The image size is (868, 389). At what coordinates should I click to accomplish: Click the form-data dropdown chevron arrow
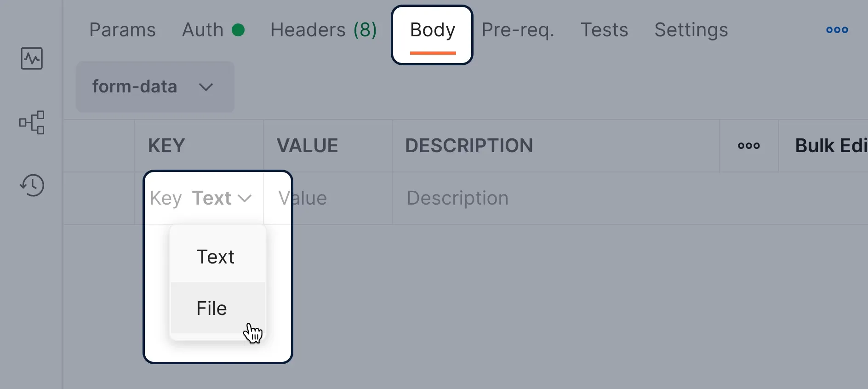tap(206, 87)
